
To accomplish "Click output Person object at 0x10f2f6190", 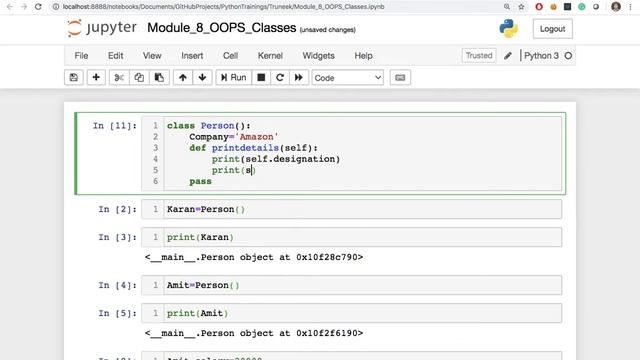I will (254, 333).
